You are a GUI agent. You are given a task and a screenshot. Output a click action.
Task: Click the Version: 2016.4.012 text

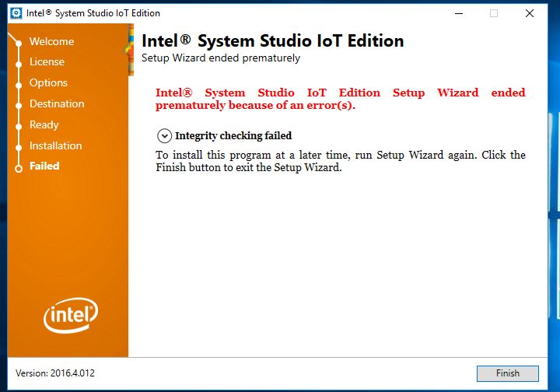tap(55, 373)
